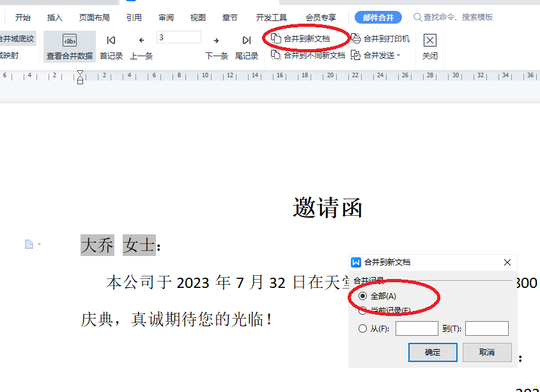Open the 审阅 tab
Image resolution: width=540 pixels, height=392 pixels.
pos(166,17)
